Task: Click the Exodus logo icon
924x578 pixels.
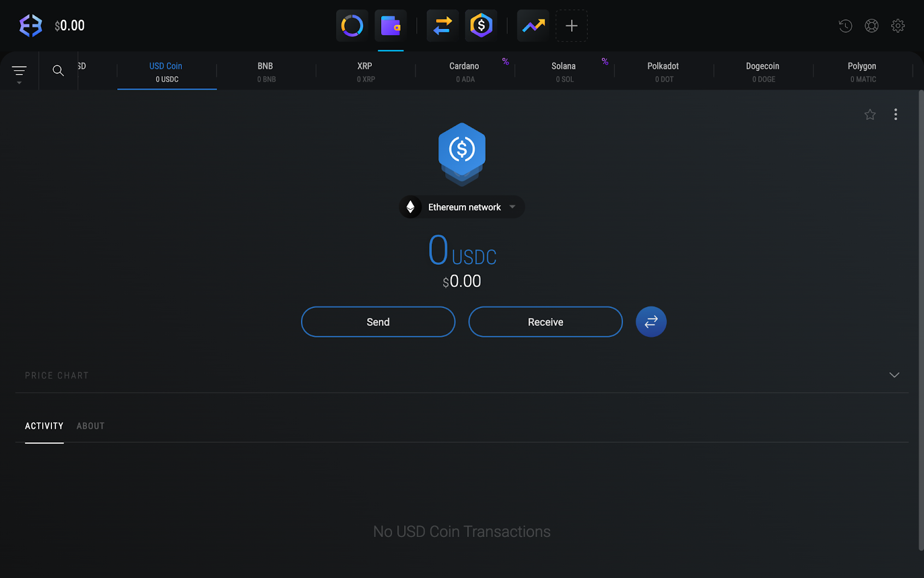Action: pyautogui.click(x=31, y=25)
